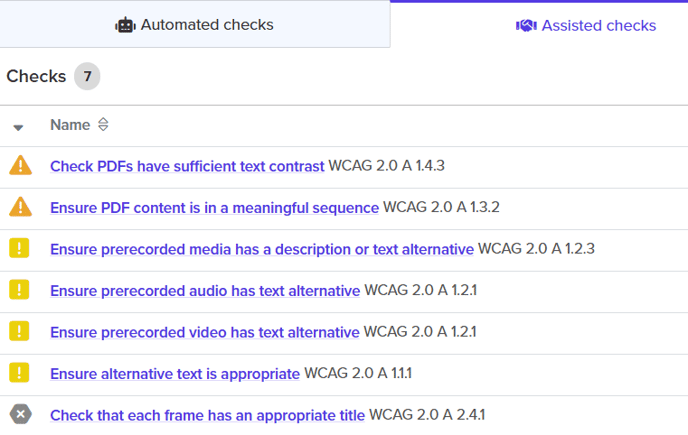The image size is (688, 435).
Task: Sort the table by the Name column
Action: pyautogui.click(x=103, y=125)
